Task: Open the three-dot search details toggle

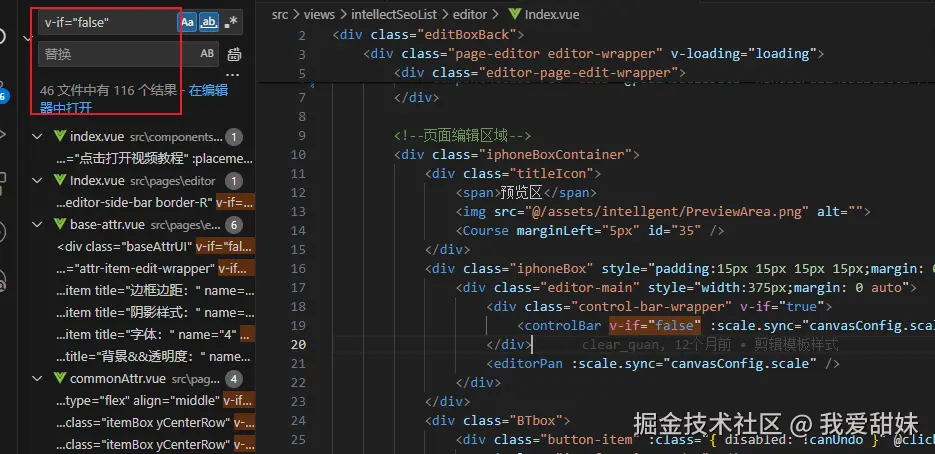Action: (233, 76)
